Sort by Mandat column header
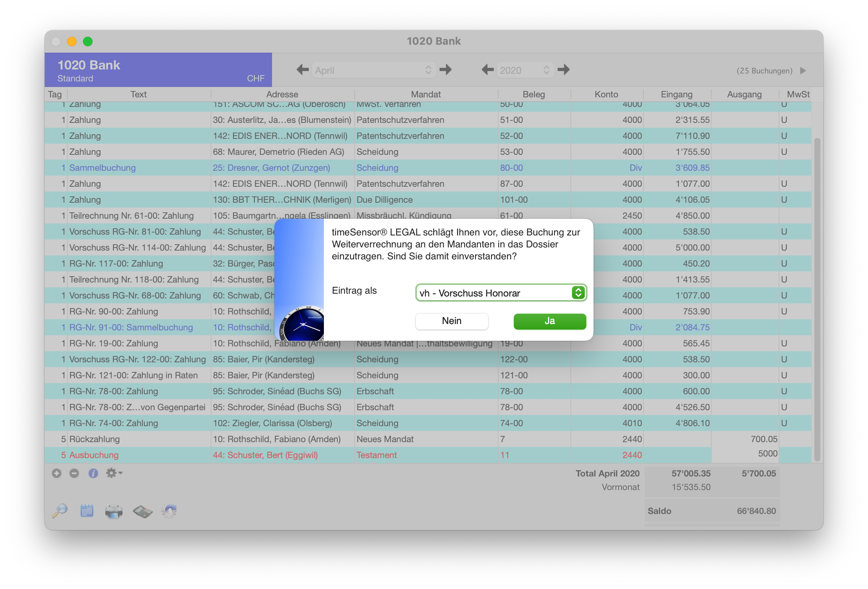The image size is (868, 589). click(x=426, y=94)
